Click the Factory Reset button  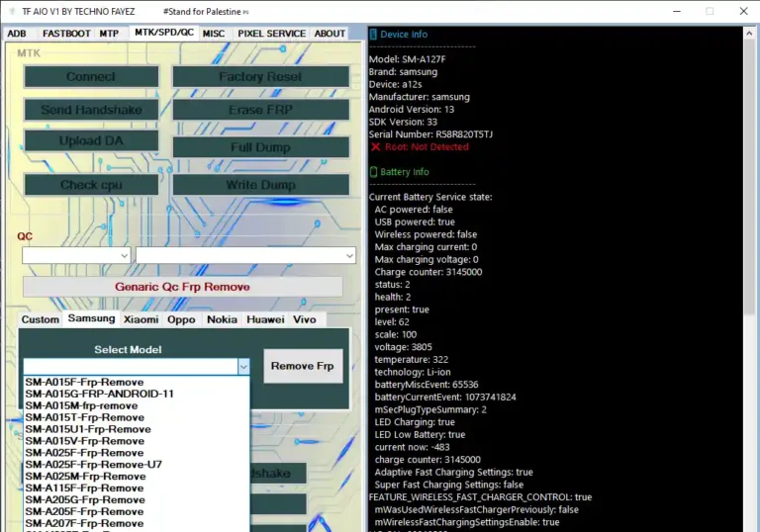(260, 77)
